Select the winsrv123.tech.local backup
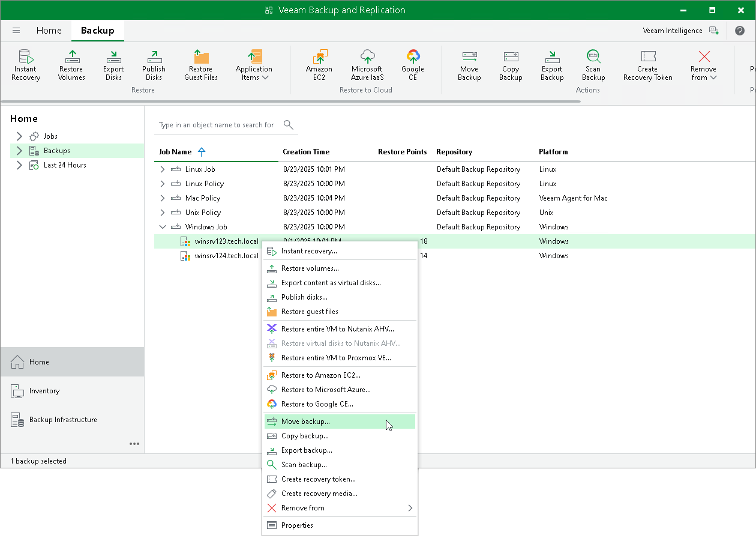The image size is (756, 538). click(x=227, y=241)
